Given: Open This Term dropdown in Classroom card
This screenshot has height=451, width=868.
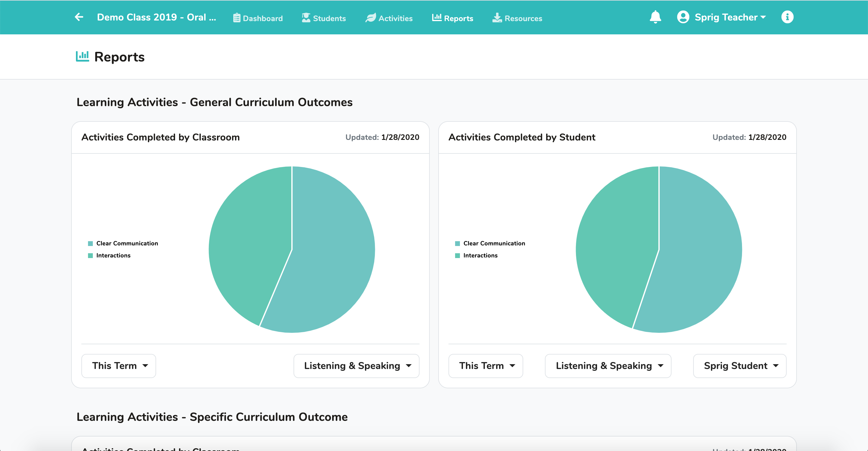Looking at the screenshot, I should 119,366.
